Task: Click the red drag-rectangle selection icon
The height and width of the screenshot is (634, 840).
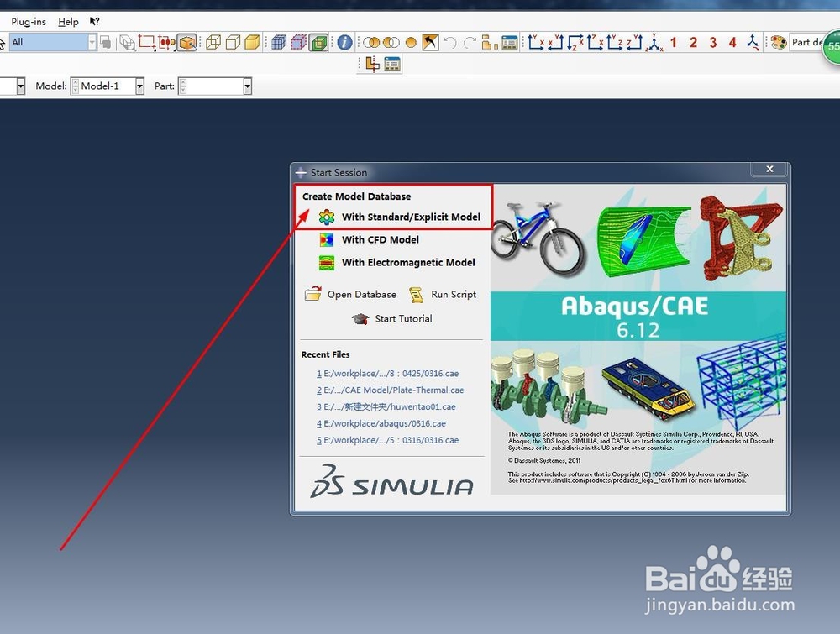Action: click(146, 42)
